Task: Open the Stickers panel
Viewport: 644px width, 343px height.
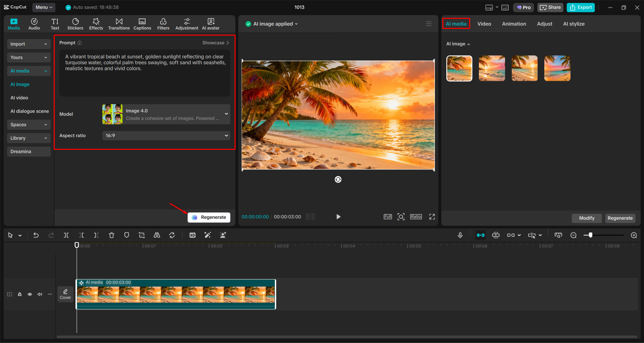Action: (75, 24)
